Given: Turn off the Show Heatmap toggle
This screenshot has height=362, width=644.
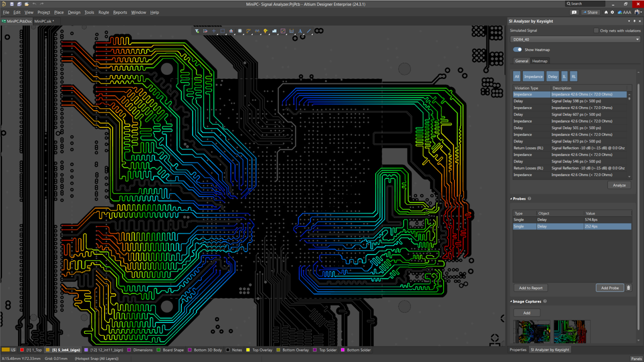Looking at the screenshot, I should tap(518, 49).
